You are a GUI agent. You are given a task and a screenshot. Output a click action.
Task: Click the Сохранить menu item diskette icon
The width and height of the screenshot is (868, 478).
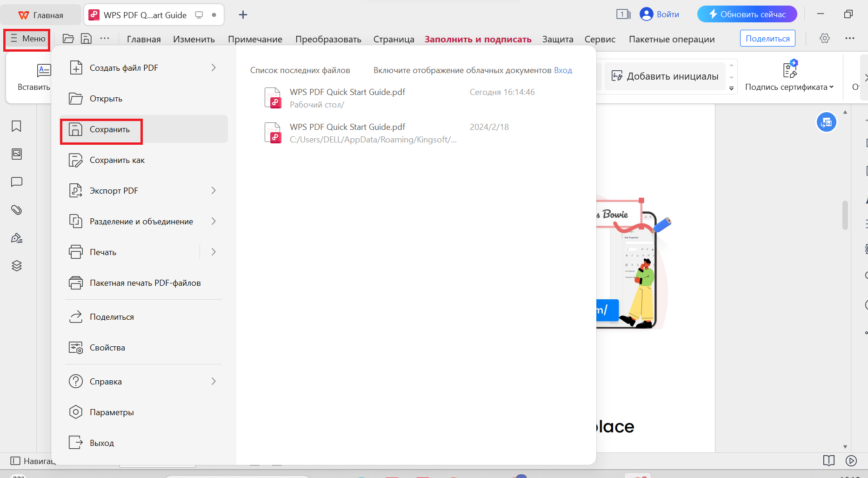(x=75, y=129)
